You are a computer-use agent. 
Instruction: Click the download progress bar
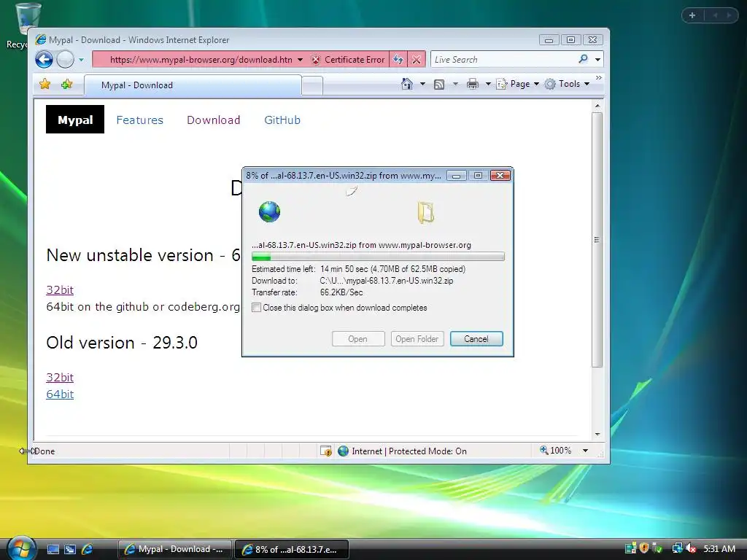pyautogui.click(x=378, y=257)
